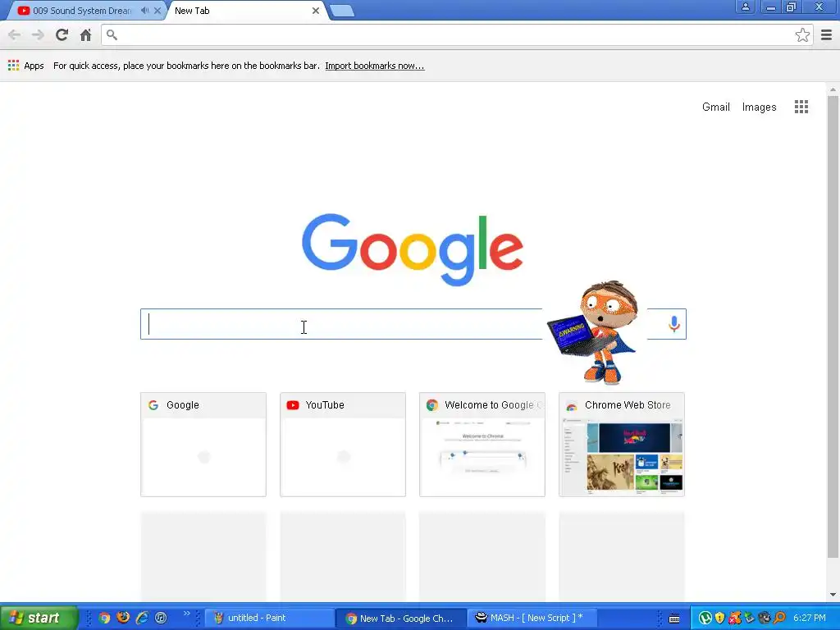Launch Firefox from quick launch

pos(123,618)
